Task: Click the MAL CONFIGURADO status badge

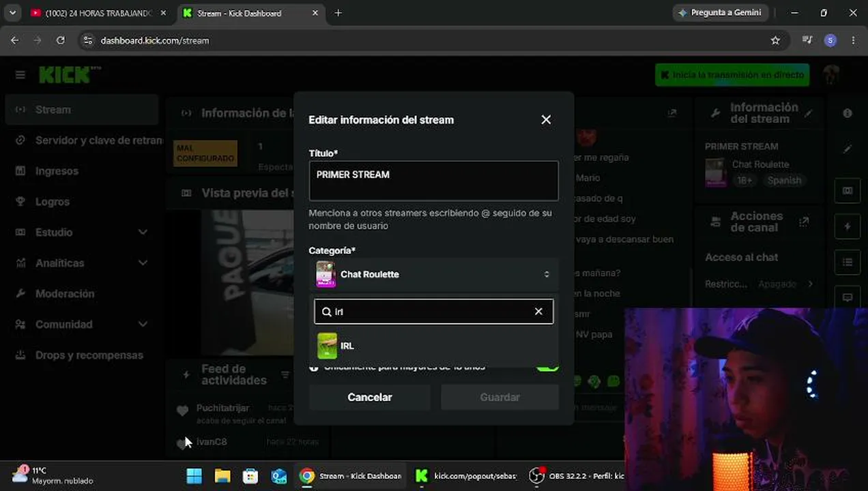Action: point(205,153)
